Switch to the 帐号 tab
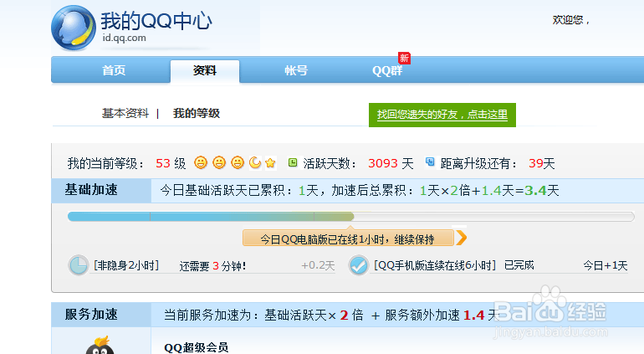This screenshot has width=644, height=354. pyautogui.click(x=296, y=70)
